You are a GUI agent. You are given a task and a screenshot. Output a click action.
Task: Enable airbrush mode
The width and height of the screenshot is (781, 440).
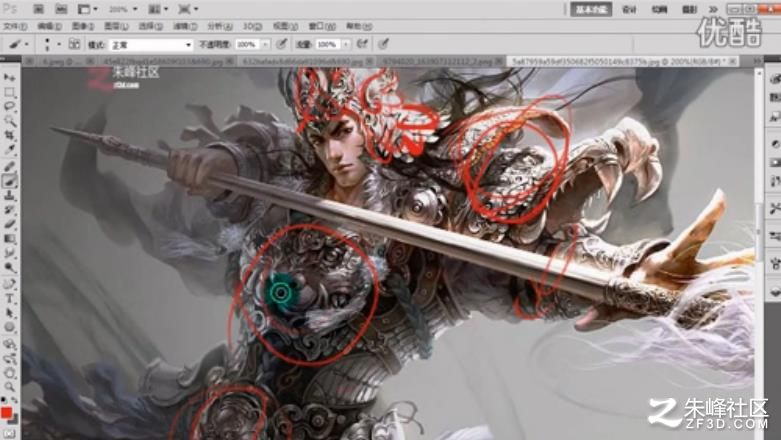pos(362,44)
